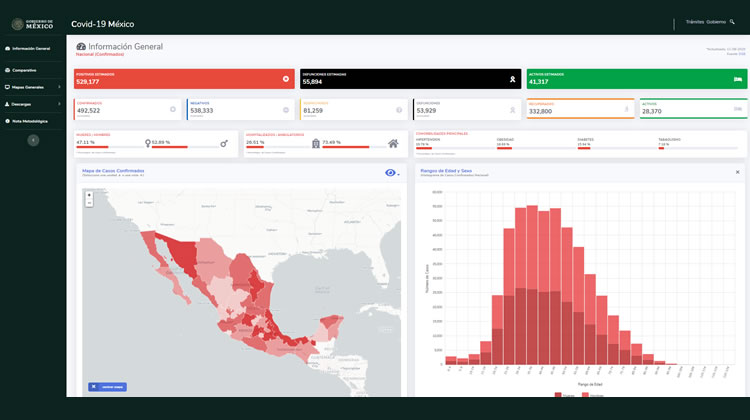Close the Rangos de Edad y Sexo panel
The width and height of the screenshot is (750, 420).
point(737,172)
